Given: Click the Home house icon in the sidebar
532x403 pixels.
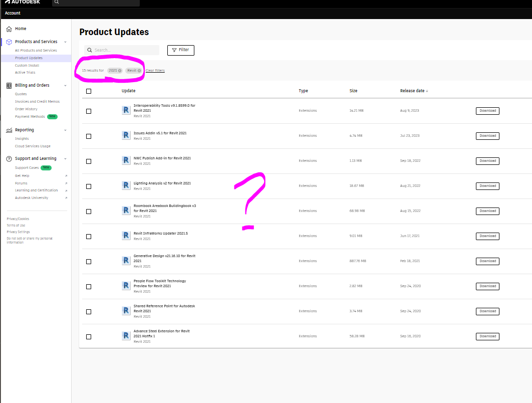Looking at the screenshot, I should (x=9, y=29).
